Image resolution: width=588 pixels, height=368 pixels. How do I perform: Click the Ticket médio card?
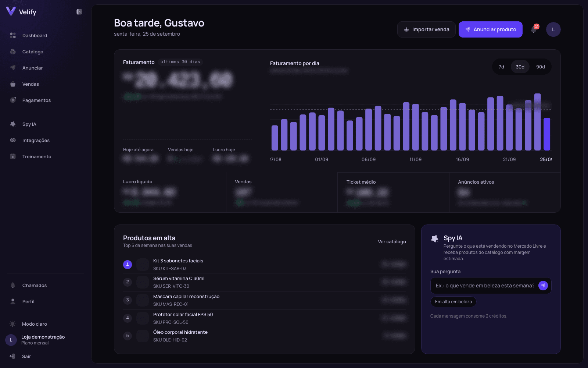393,192
